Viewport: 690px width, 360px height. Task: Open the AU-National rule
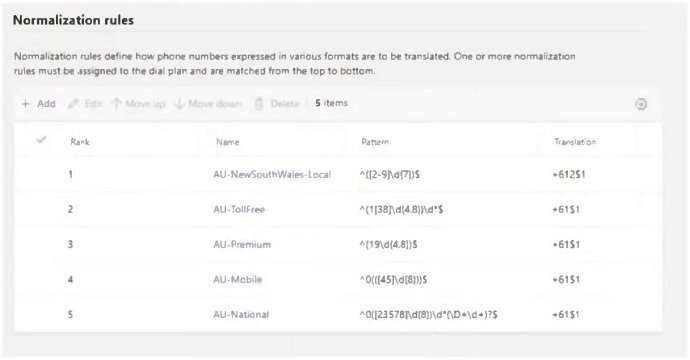click(x=241, y=315)
